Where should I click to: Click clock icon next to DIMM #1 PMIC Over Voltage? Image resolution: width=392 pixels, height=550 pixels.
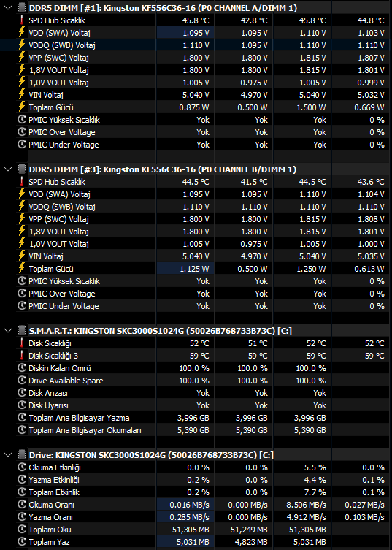22,132
